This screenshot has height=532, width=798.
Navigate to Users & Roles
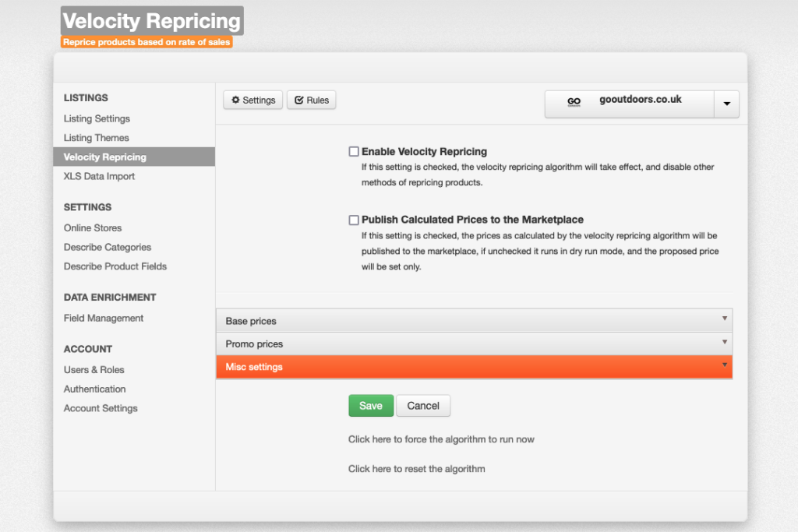94,370
